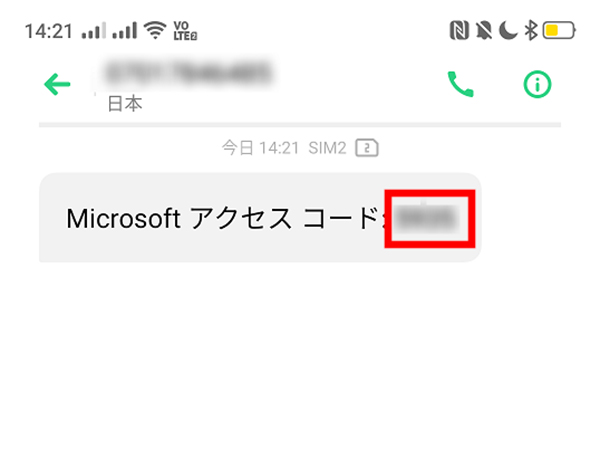
Task: Tap the green back arrow
Action: 57,84
